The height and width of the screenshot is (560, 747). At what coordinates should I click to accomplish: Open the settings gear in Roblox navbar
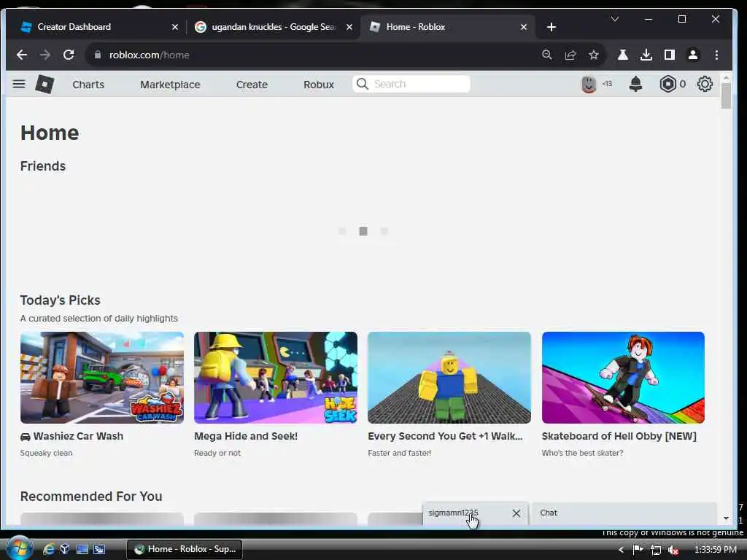tap(705, 85)
